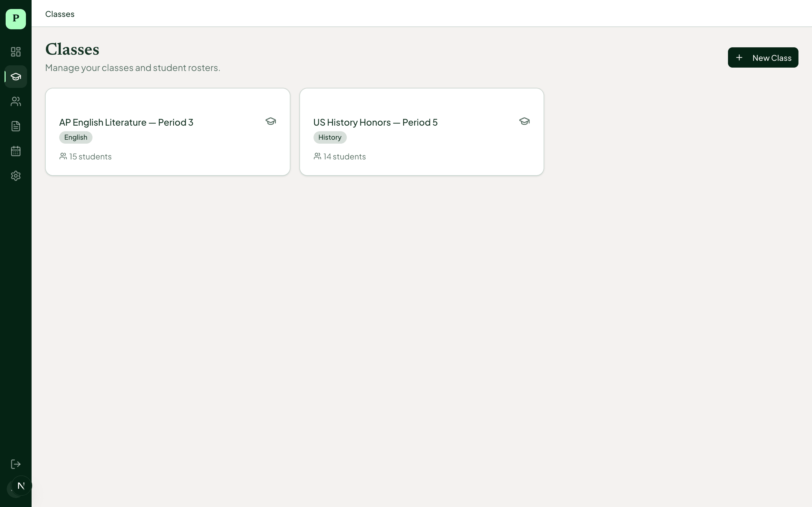Click graduation cap icon on AP English card

[270, 121]
